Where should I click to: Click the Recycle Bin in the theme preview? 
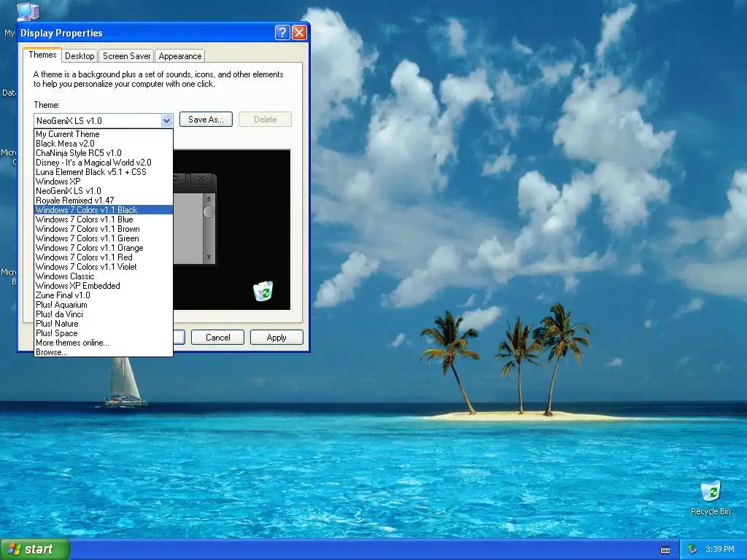(x=263, y=291)
